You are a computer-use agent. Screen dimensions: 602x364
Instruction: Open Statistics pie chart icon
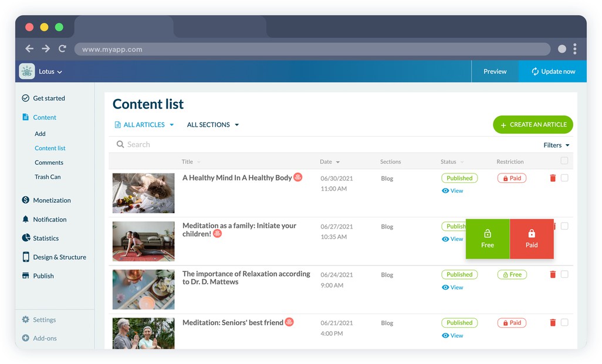coord(26,238)
